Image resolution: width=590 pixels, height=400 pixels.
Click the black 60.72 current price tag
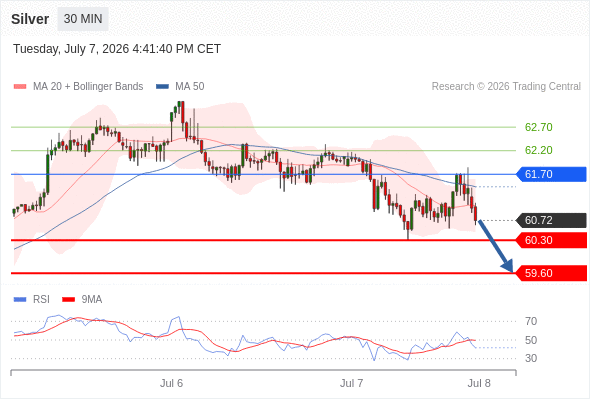(551, 220)
